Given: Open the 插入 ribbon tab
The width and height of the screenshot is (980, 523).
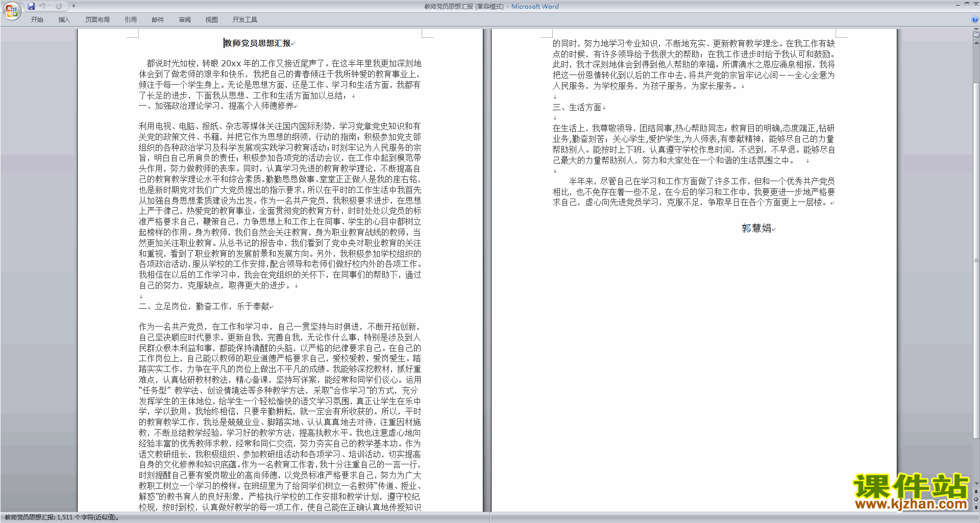Looking at the screenshot, I should pos(64,20).
